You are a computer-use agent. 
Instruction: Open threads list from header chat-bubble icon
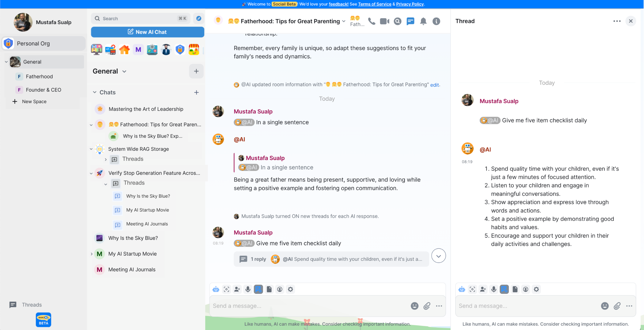410,21
